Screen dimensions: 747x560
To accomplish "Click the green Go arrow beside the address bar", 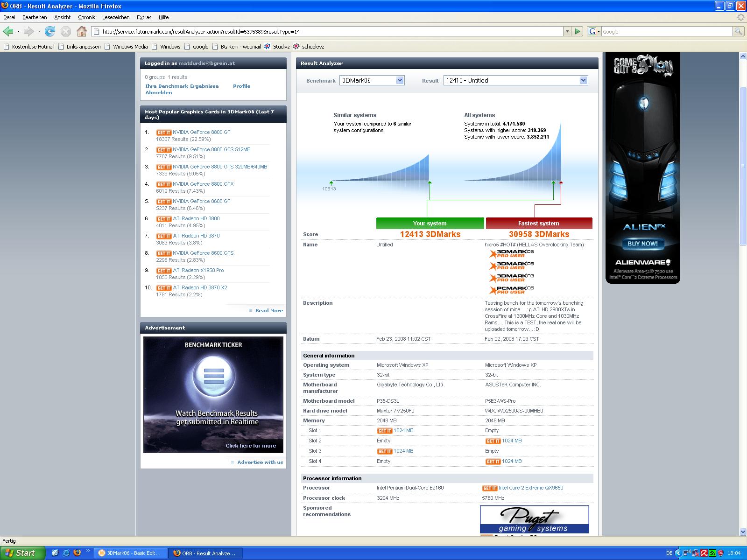I will click(578, 31).
